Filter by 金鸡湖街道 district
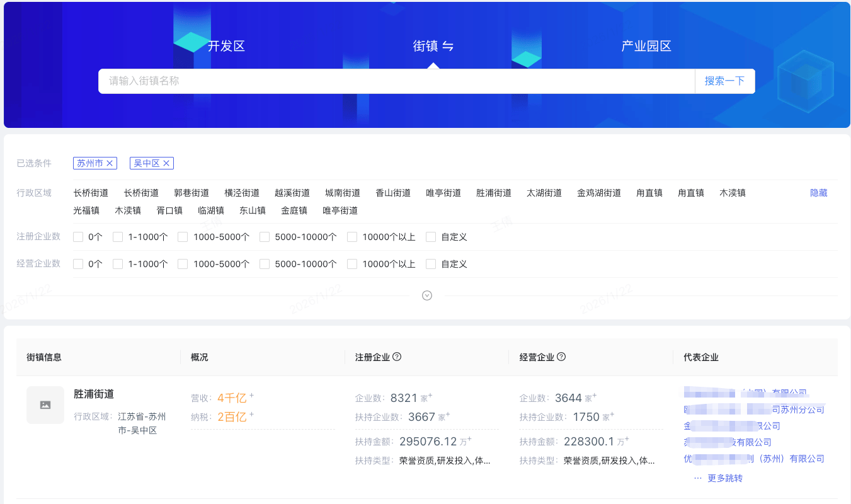 point(599,193)
